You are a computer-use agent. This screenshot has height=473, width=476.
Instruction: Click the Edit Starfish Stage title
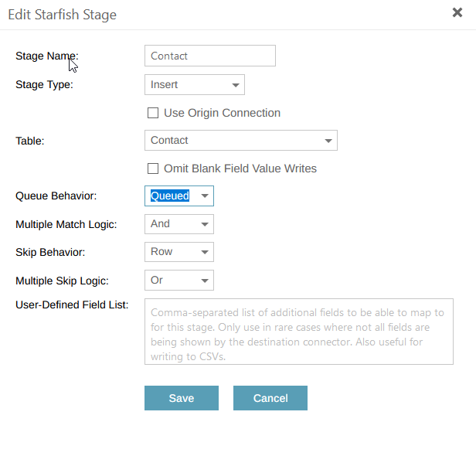click(x=63, y=13)
